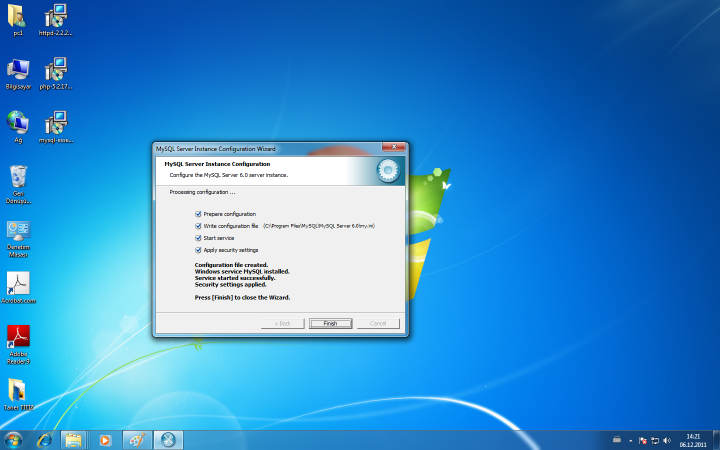The width and height of the screenshot is (720, 450).
Task: Open Windows Explorer from the taskbar
Action: pyautogui.click(x=73, y=440)
